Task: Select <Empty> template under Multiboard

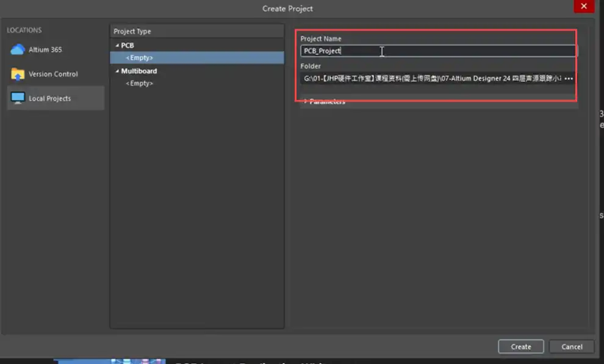Action: click(139, 84)
